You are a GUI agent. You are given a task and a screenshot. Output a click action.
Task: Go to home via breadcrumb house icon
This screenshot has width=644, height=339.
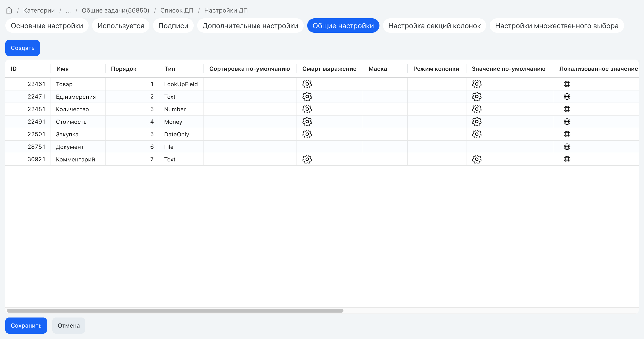[9, 10]
